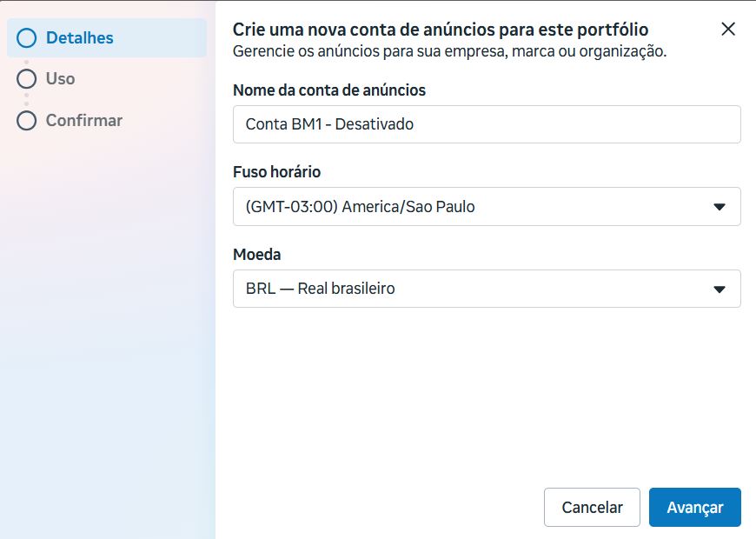Click the Detalhes step circle icon
756x539 pixels.
coord(27,37)
